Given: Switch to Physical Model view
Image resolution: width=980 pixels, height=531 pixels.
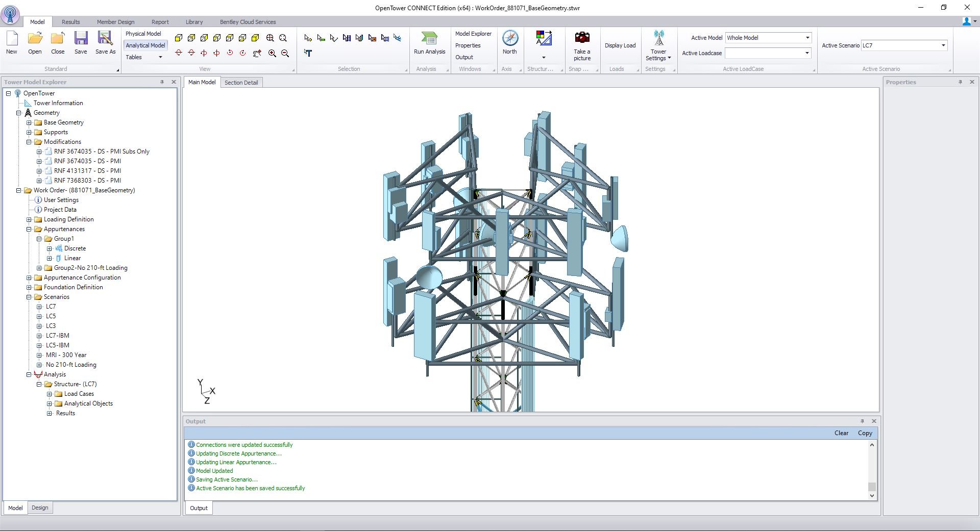Looking at the screenshot, I should (143, 34).
